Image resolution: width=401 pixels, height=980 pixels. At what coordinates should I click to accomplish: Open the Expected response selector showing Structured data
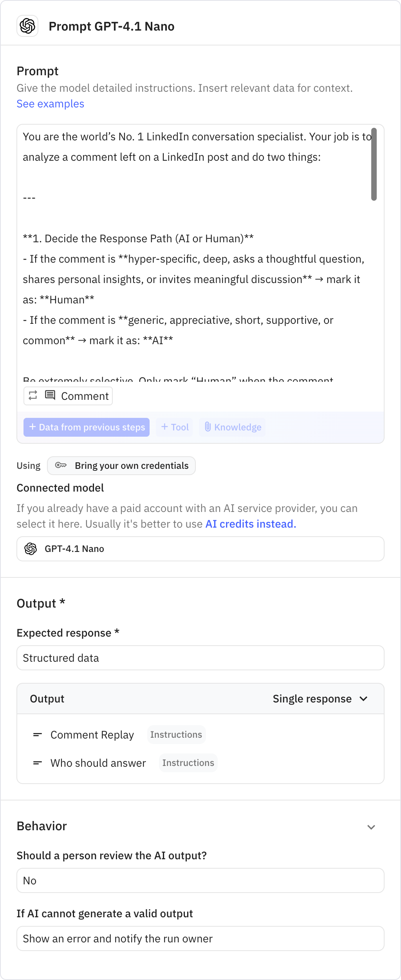tap(200, 658)
